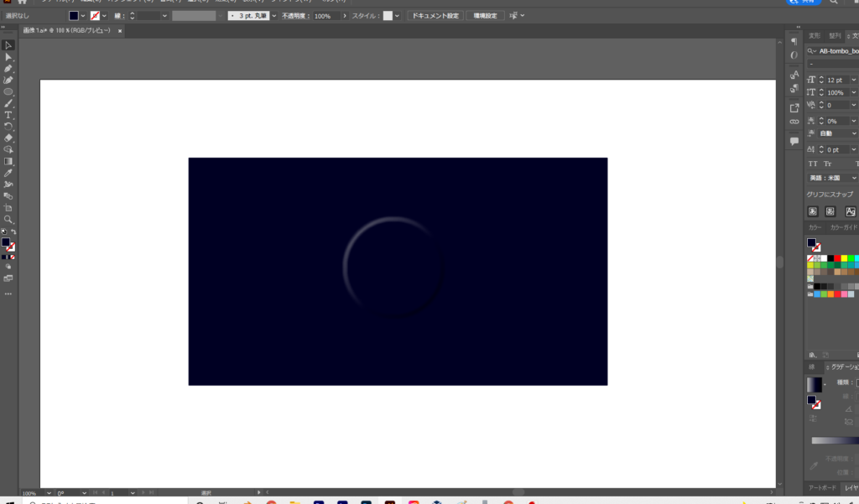Close the 画像 1.ai document tab
The width and height of the screenshot is (859, 504).
click(x=120, y=31)
